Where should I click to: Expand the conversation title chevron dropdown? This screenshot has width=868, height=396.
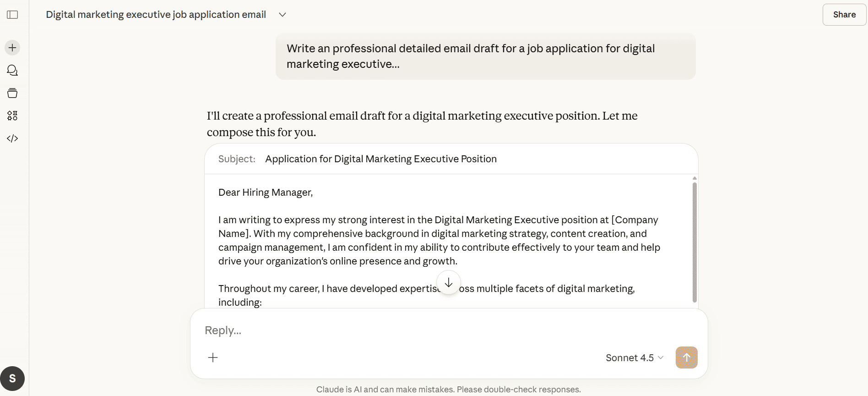point(282,14)
